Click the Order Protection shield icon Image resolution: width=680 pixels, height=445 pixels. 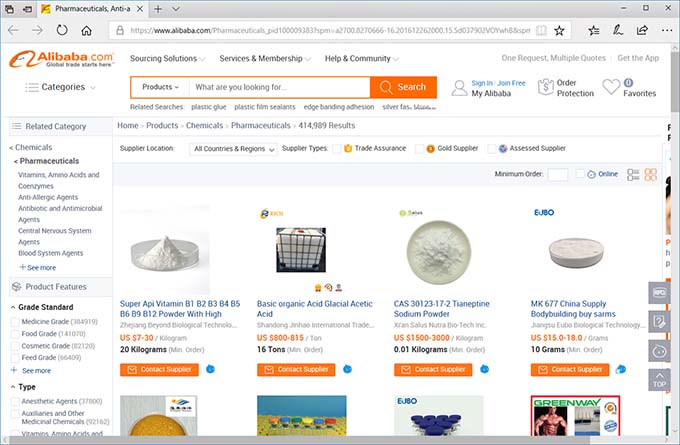545,88
